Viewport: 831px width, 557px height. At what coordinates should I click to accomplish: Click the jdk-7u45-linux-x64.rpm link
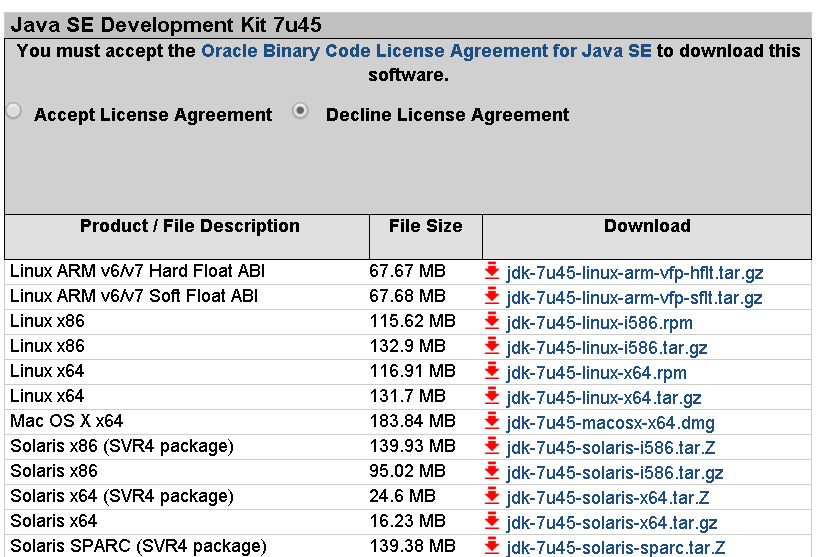tap(596, 373)
